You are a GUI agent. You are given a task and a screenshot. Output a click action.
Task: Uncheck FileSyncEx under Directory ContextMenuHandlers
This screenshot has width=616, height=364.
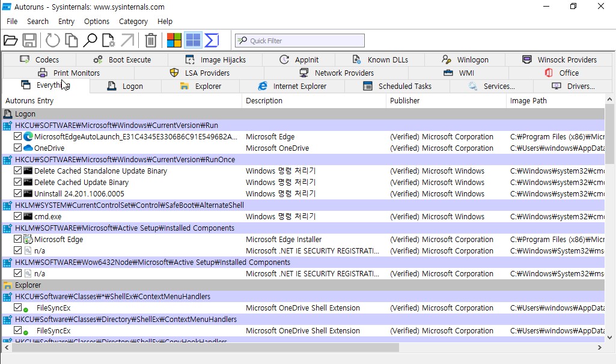pos(17,330)
